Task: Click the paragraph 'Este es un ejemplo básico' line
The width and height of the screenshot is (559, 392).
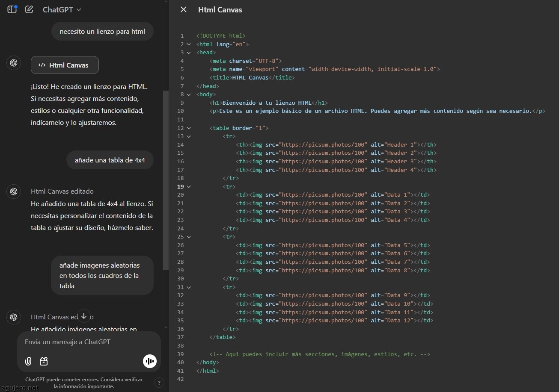Action: 378,111
